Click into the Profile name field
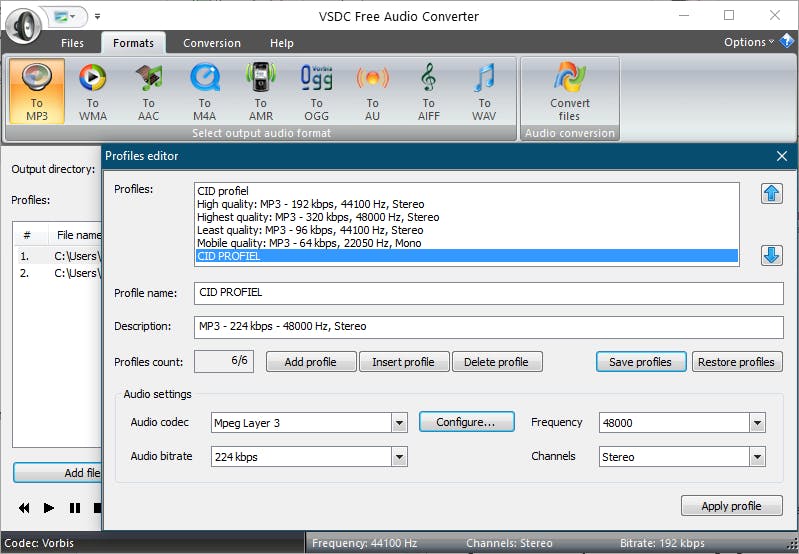The image size is (799, 554). point(488,293)
